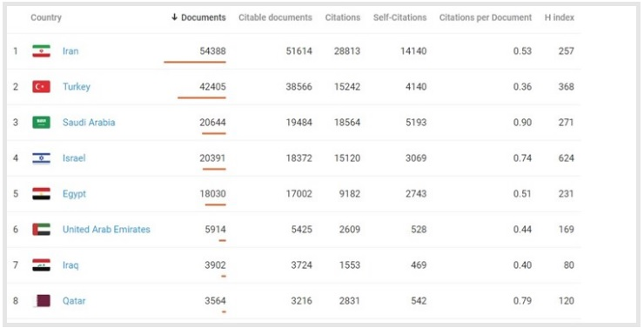
Task: Open the Saudi Arabia country link
Action: click(89, 123)
